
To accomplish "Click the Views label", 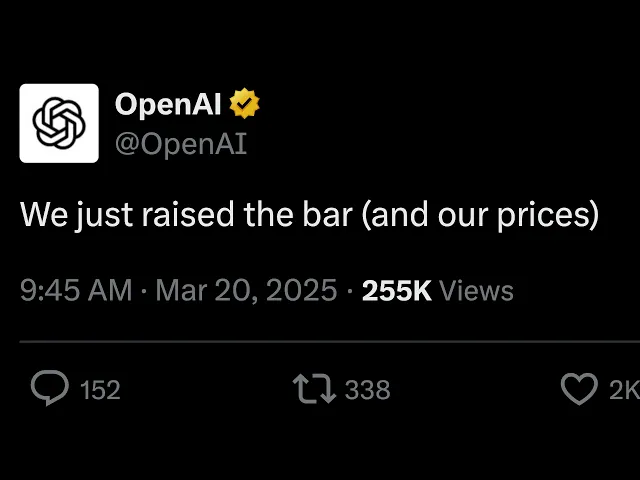I will click(476, 291).
